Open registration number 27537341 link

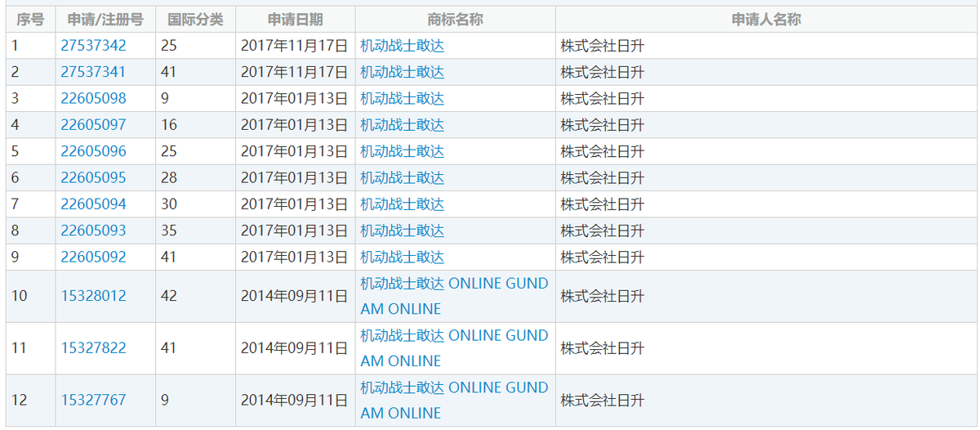93,72
